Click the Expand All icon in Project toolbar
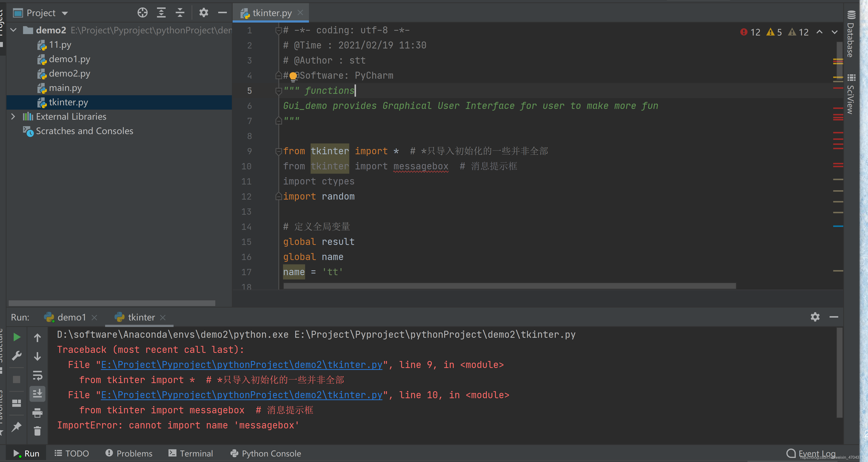The height and width of the screenshot is (462, 868). coord(161,13)
